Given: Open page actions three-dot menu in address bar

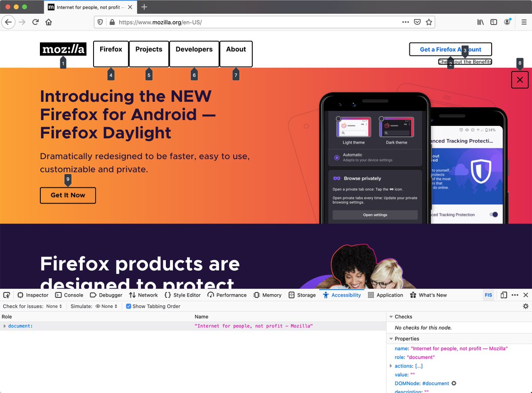Looking at the screenshot, I should pyautogui.click(x=406, y=22).
